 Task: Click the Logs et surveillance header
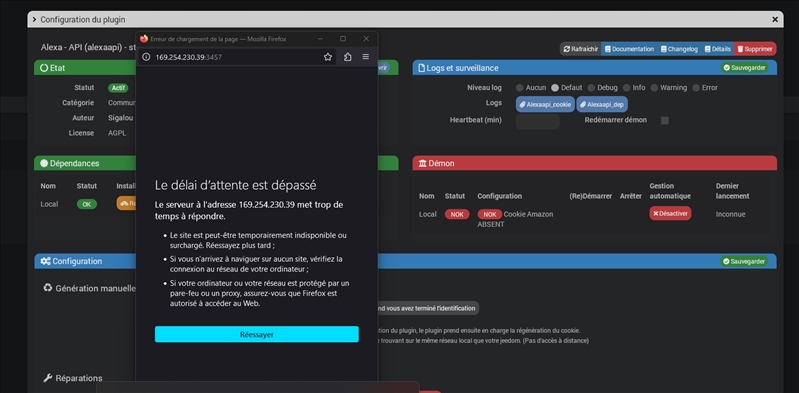595,68
